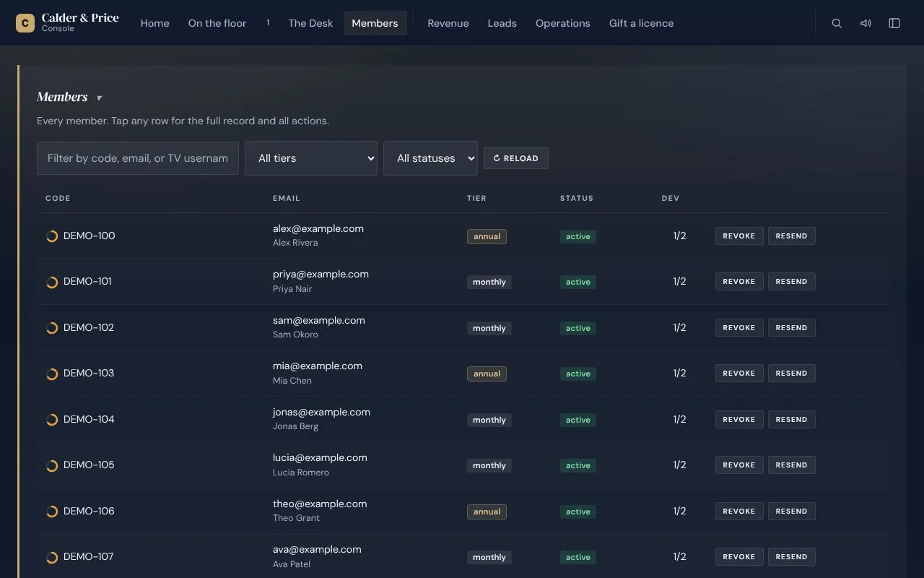Open the All statuses dropdown

pyautogui.click(x=430, y=158)
